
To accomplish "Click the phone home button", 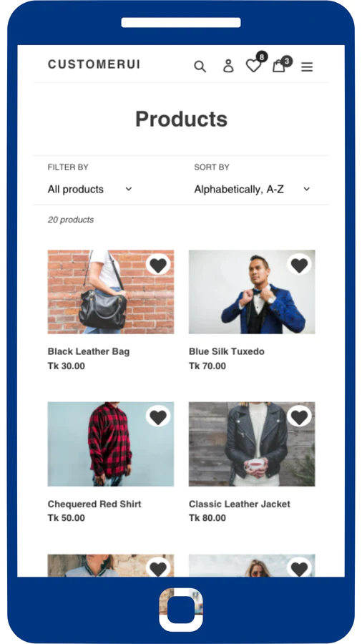I will [x=181, y=610].
